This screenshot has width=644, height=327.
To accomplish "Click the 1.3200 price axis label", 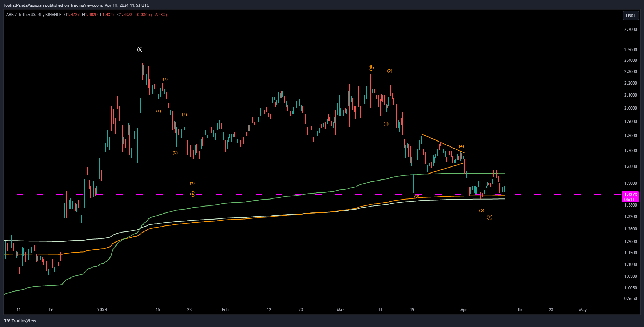I will coord(630,217).
